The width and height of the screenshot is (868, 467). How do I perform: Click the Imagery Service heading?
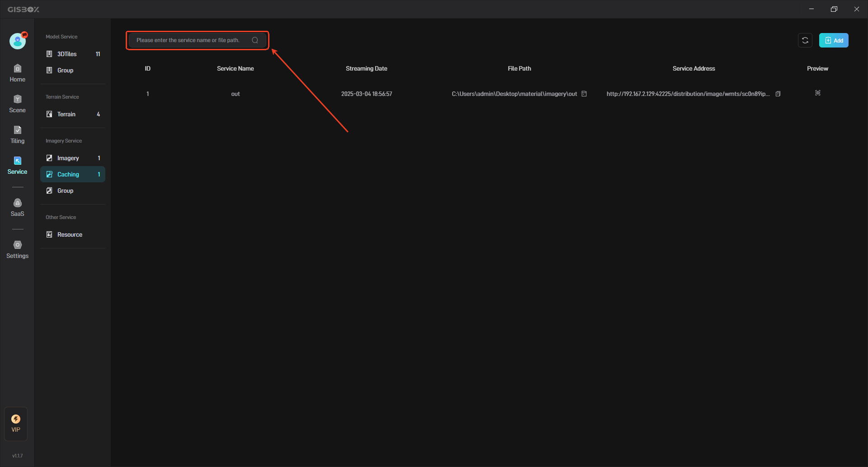click(x=64, y=141)
